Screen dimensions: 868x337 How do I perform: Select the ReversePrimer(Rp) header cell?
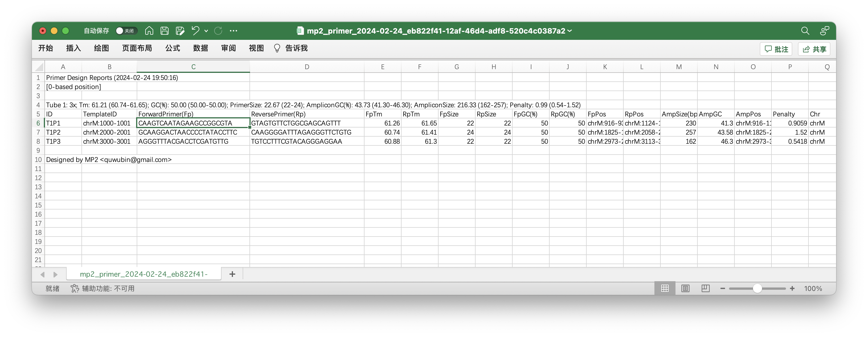(307, 114)
